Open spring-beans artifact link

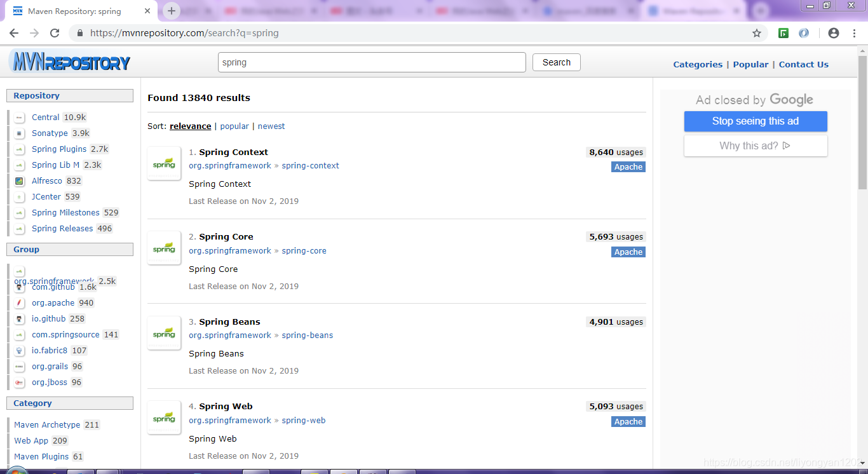tap(307, 335)
